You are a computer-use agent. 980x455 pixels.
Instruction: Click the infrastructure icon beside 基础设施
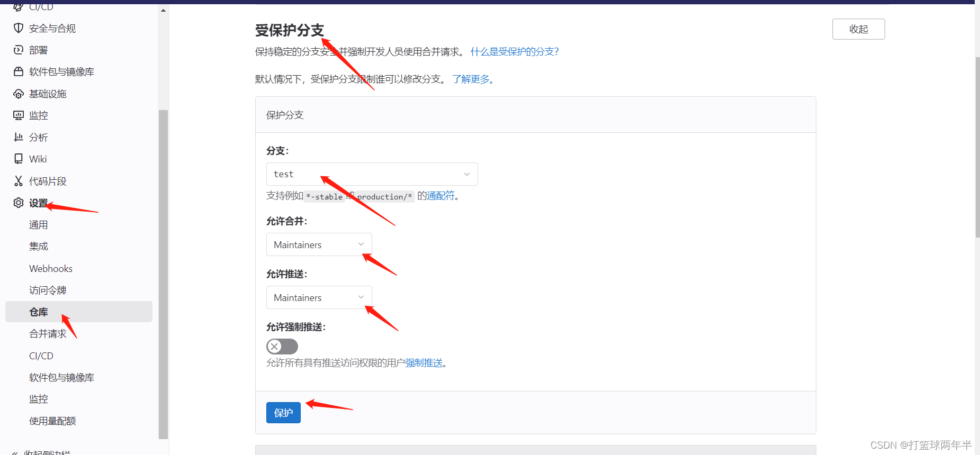[19, 94]
